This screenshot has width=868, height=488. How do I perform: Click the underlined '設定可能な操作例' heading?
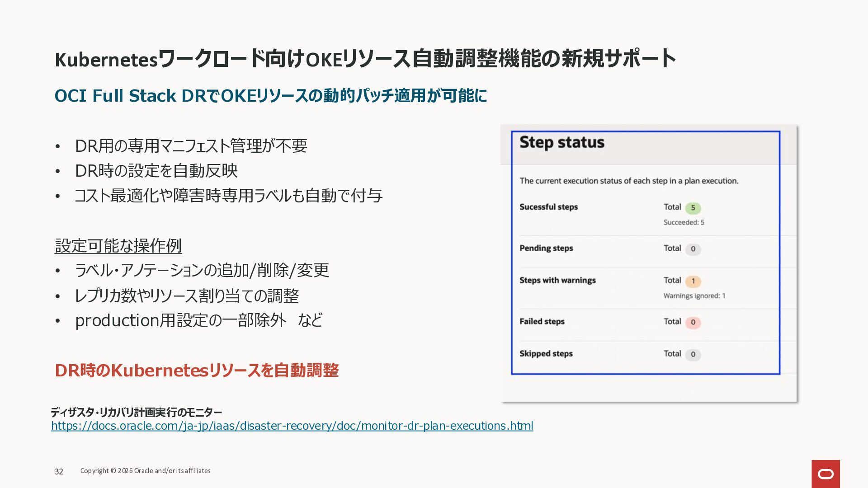click(118, 246)
